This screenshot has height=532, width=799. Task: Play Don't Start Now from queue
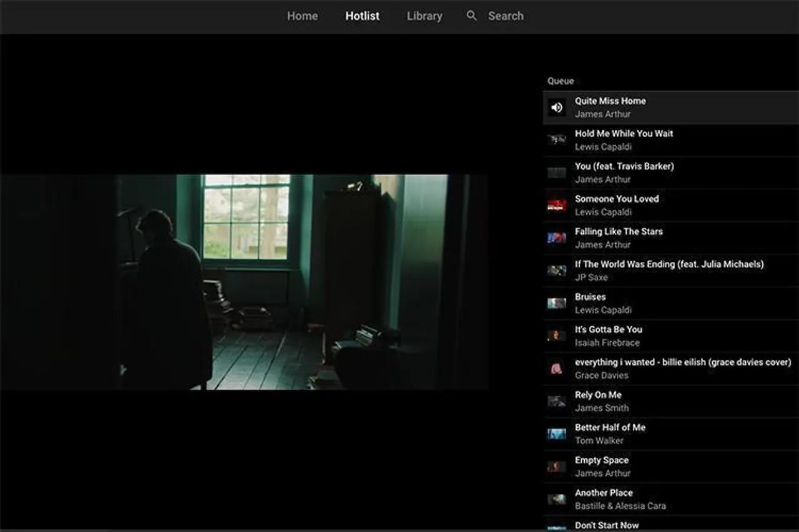(x=607, y=526)
